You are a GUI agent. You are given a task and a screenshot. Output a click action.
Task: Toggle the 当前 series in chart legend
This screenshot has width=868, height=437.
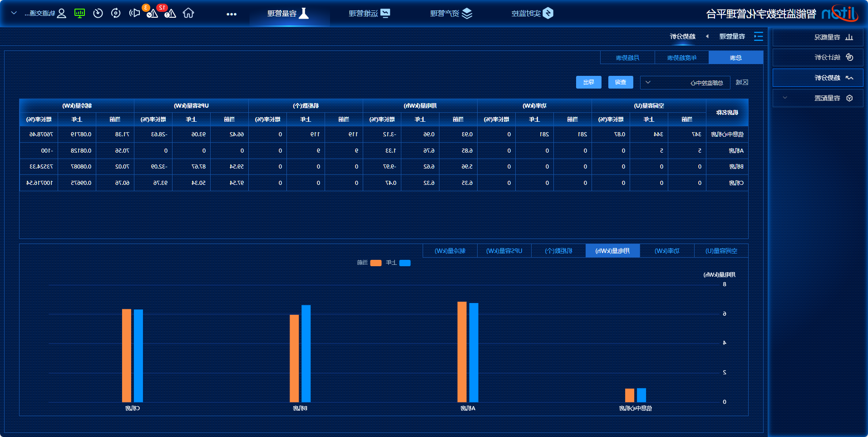pos(369,263)
